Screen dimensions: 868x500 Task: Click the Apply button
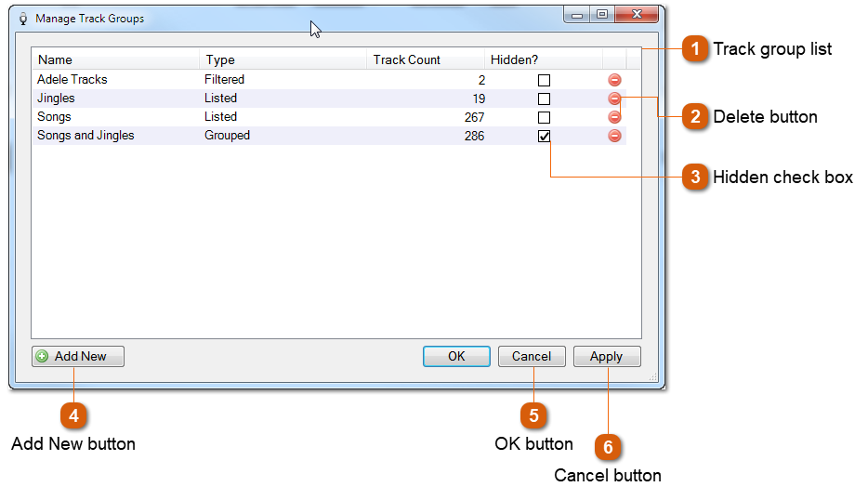click(607, 357)
